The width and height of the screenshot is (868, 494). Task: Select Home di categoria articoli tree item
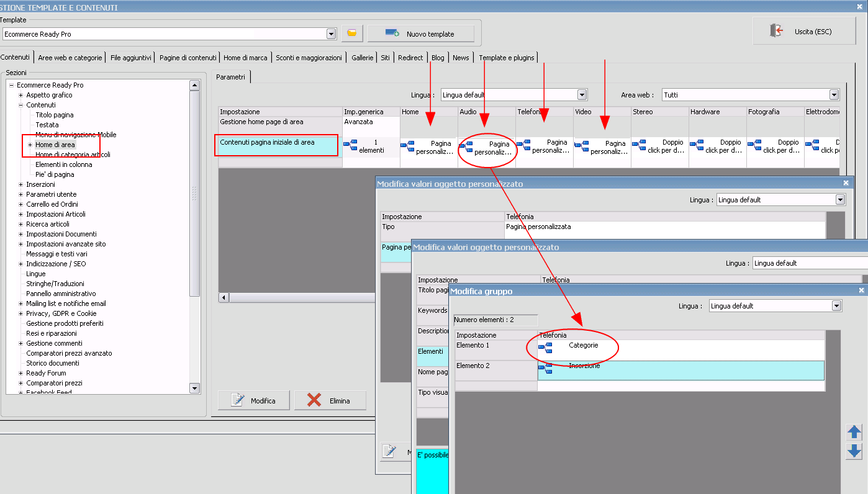coord(73,155)
